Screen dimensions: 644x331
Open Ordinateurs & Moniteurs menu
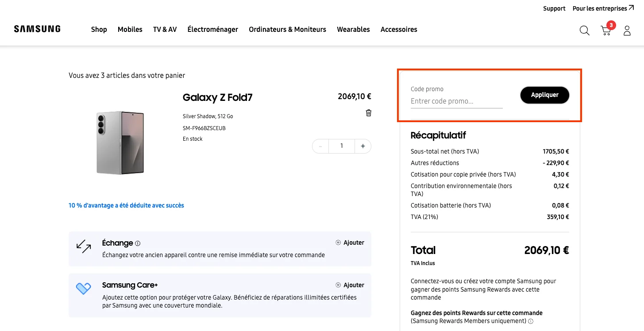(x=287, y=29)
